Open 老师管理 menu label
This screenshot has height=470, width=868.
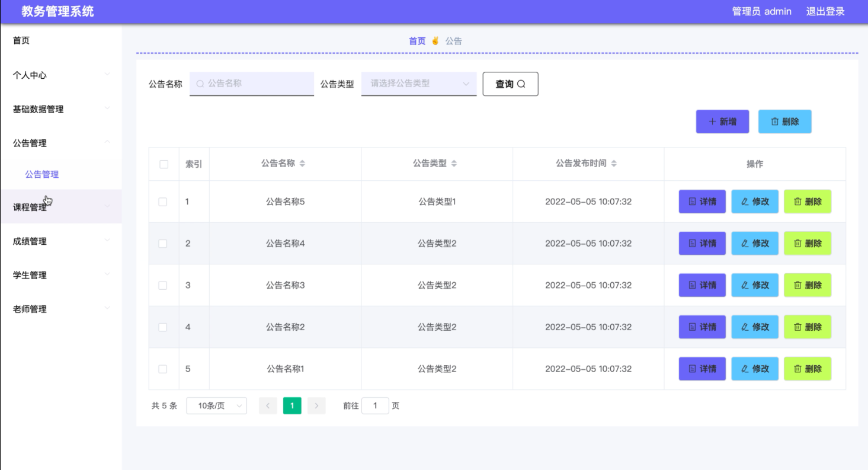coord(30,309)
